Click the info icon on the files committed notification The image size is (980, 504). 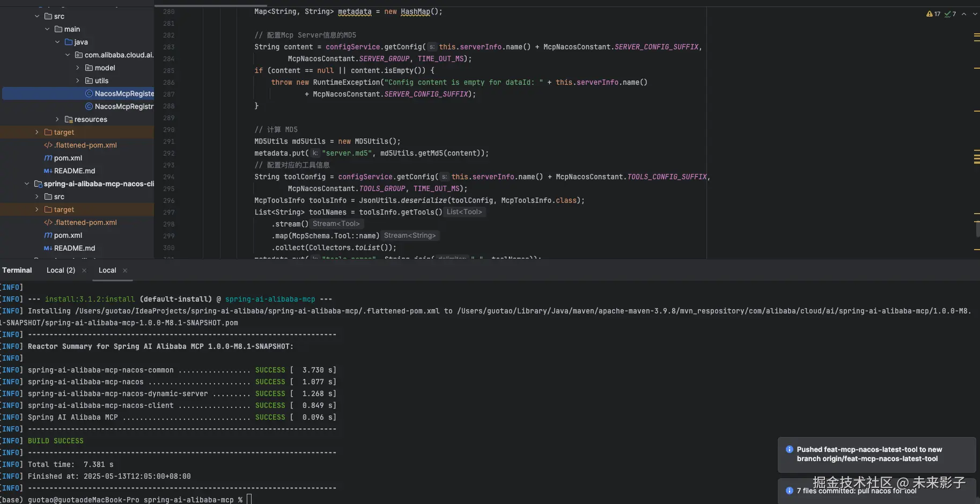(790, 491)
